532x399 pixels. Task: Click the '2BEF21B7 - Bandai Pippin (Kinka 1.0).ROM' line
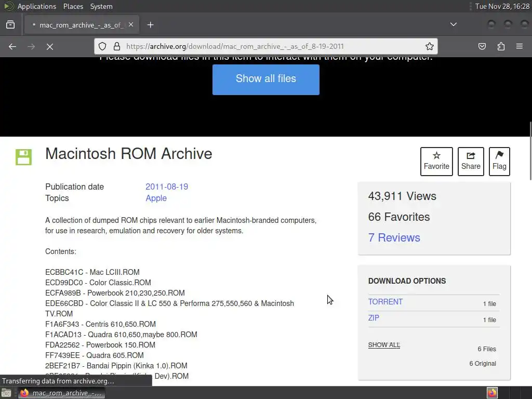116,366
